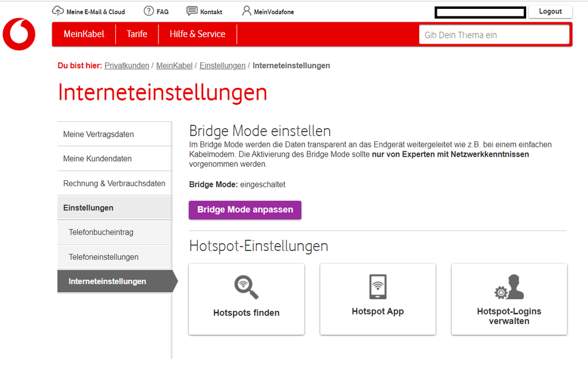
Task: Open the Hotspots finden card label
Action: pos(247,313)
